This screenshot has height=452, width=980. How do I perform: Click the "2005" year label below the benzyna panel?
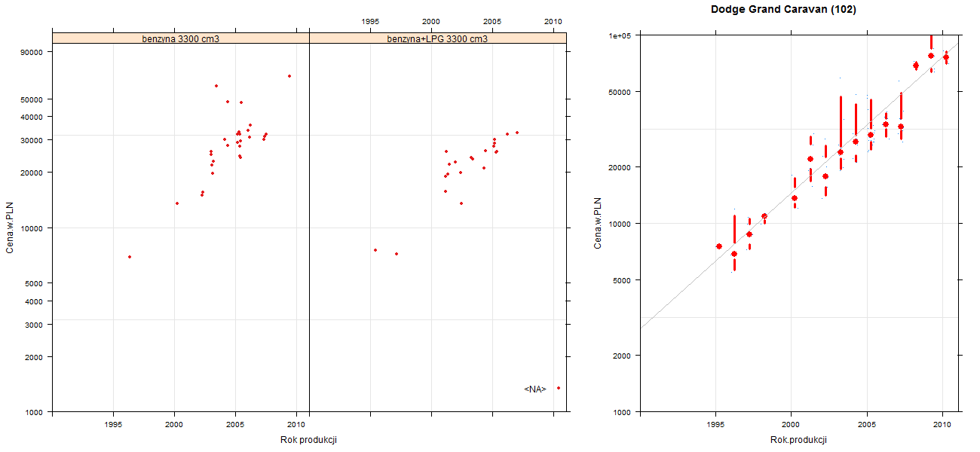click(x=235, y=424)
